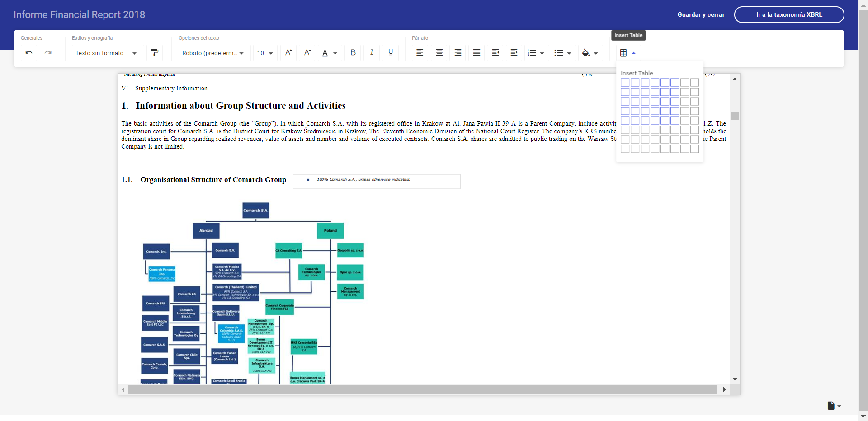Viewport: 868px width, 421px height.
Task: Click Guardar y cerrar
Action: pos(701,14)
